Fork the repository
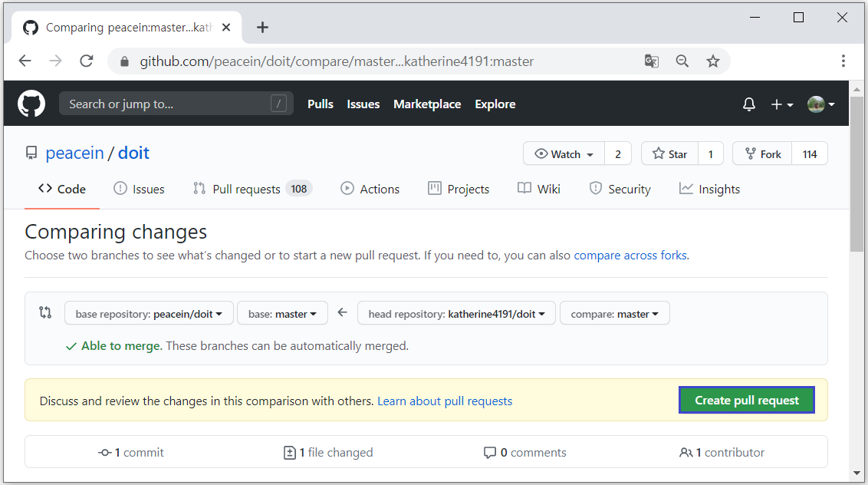The image size is (868, 485). coord(762,154)
